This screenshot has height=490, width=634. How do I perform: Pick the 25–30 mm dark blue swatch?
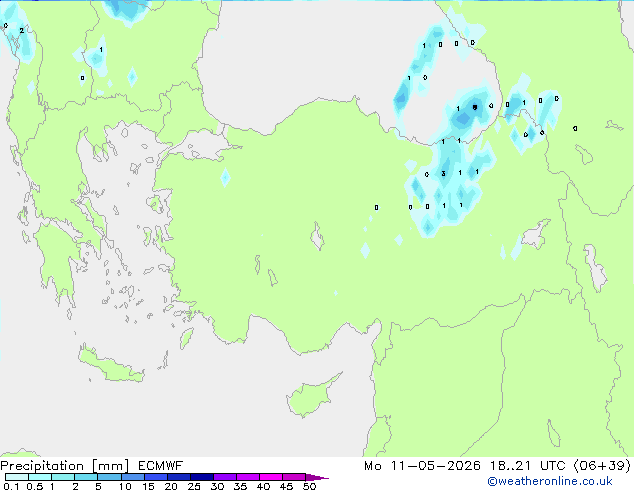pos(201,477)
